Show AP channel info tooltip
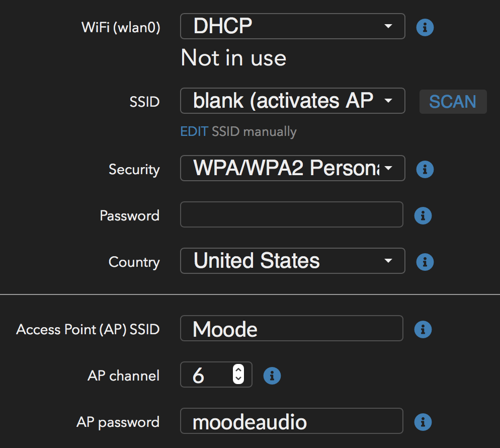The image size is (500, 448). 272,376
